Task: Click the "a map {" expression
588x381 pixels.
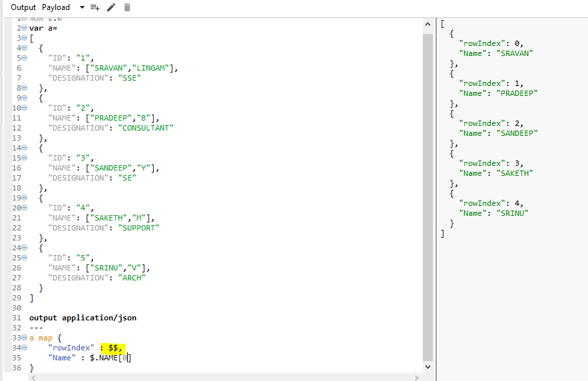Action: click(45, 338)
